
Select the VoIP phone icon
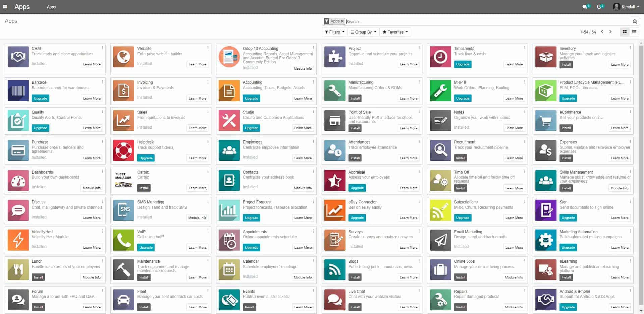124,240
